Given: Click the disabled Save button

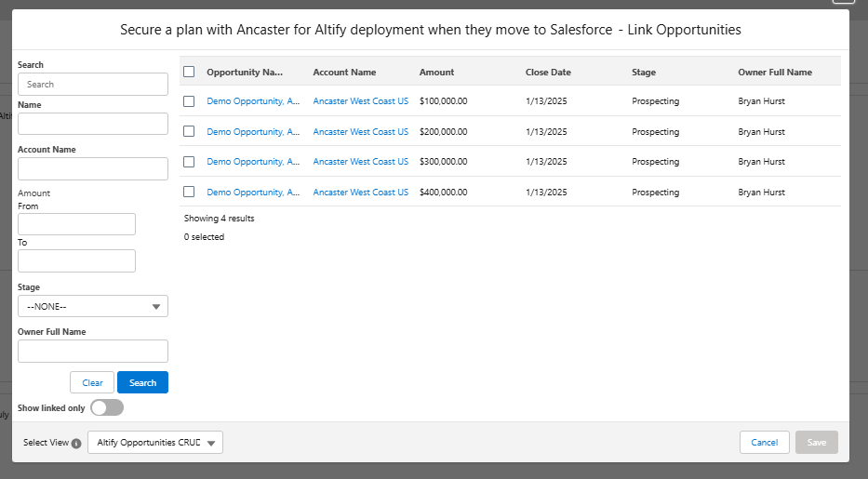Looking at the screenshot, I should point(817,442).
